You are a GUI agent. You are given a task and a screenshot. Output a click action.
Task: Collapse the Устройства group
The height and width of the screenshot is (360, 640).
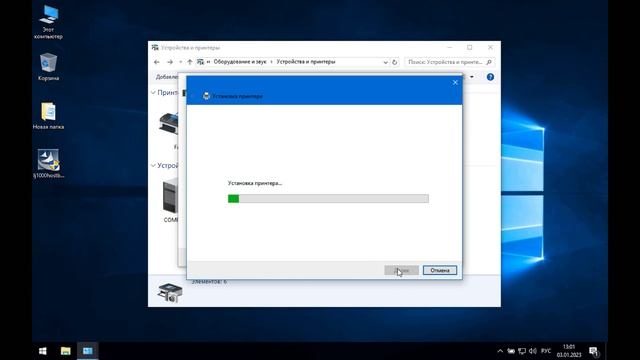tap(153, 165)
